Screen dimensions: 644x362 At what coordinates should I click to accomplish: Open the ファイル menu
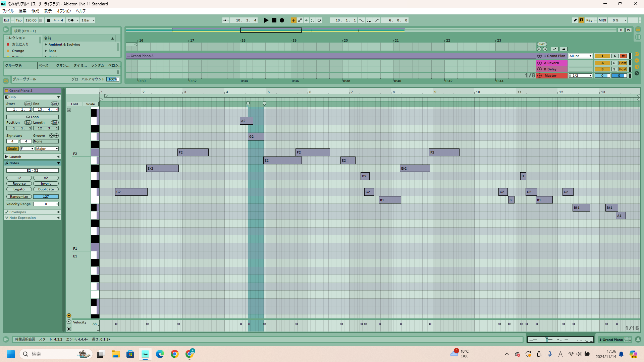(x=8, y=11)
